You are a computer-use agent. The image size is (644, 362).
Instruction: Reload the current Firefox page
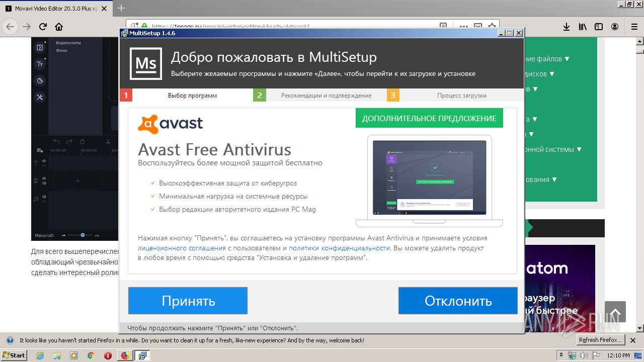[43, 27]
